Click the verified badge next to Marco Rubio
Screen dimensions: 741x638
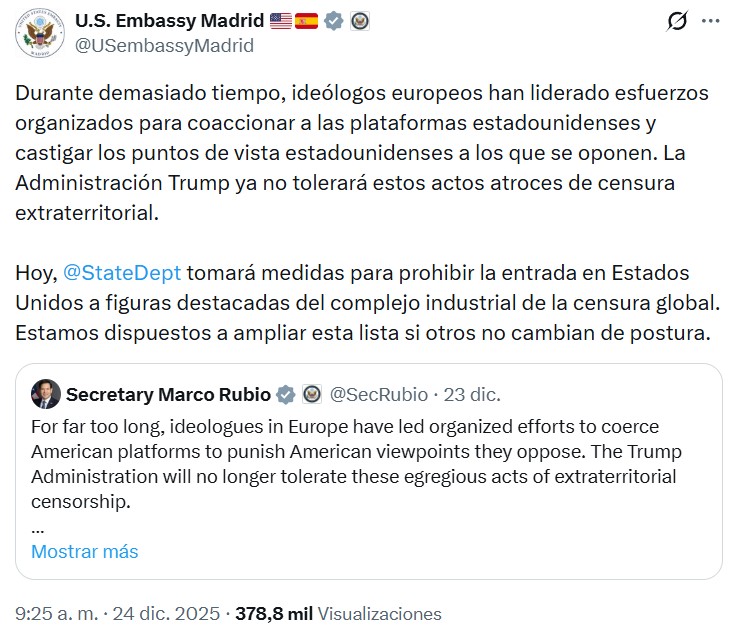(x=285, y=394)
